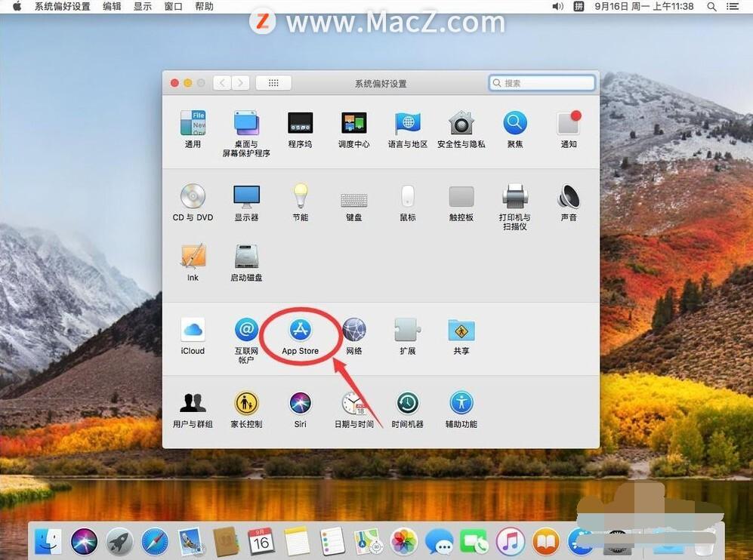Open 聚焦 (Spotlight) preferences
This screenshot has width=753, height=560.
[514, 122]
